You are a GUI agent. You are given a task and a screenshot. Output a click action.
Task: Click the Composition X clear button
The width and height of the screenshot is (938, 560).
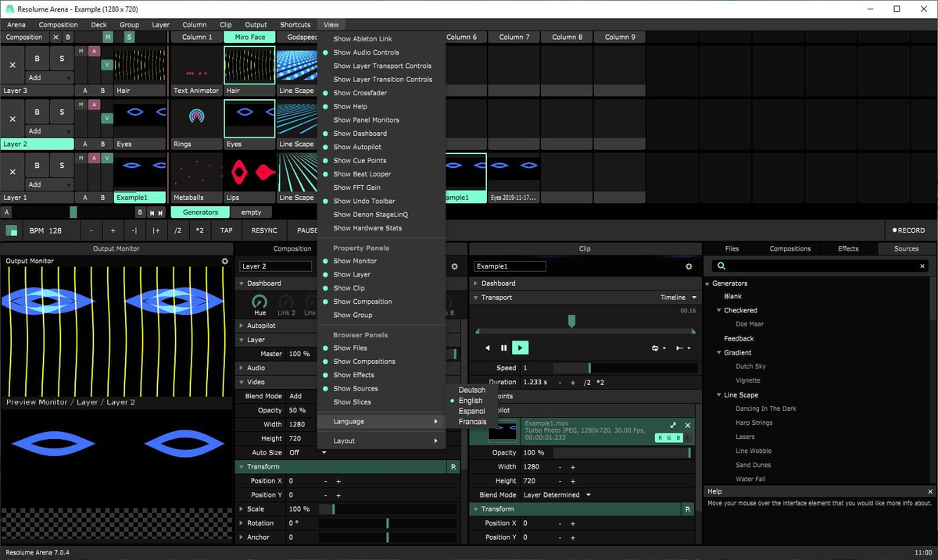(55, 37)
